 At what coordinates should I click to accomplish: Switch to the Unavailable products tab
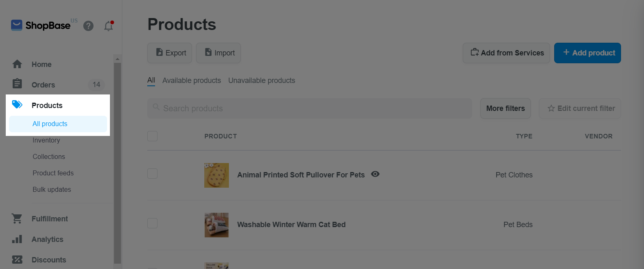(262, 80)
